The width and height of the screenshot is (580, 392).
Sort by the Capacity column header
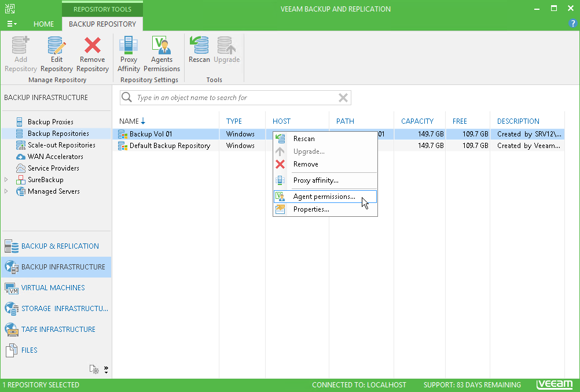[x=417, y=121]
